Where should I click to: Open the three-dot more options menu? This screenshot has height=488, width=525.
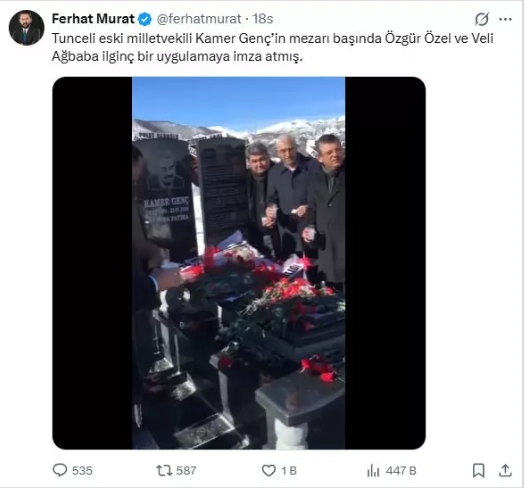pyautogui.click(x=505, y=19)
